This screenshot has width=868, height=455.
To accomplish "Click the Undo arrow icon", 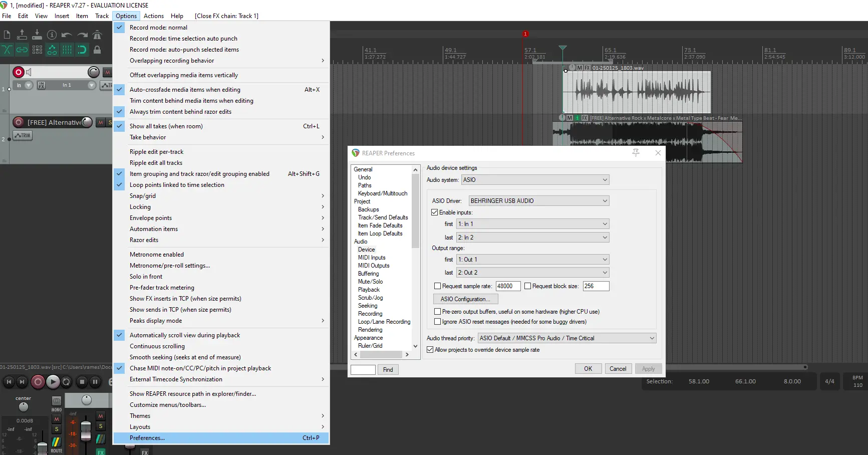I will (x=67, y=35).
